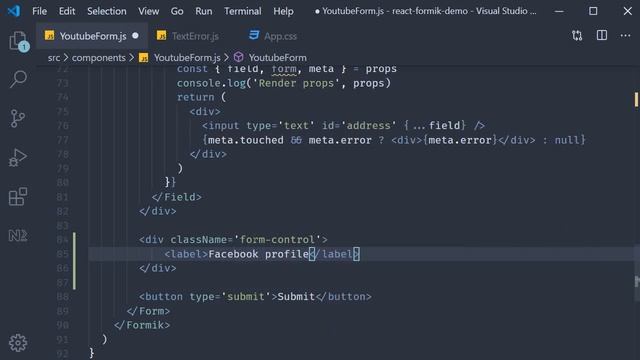Click the return keyword on line 74

(196, 97)
